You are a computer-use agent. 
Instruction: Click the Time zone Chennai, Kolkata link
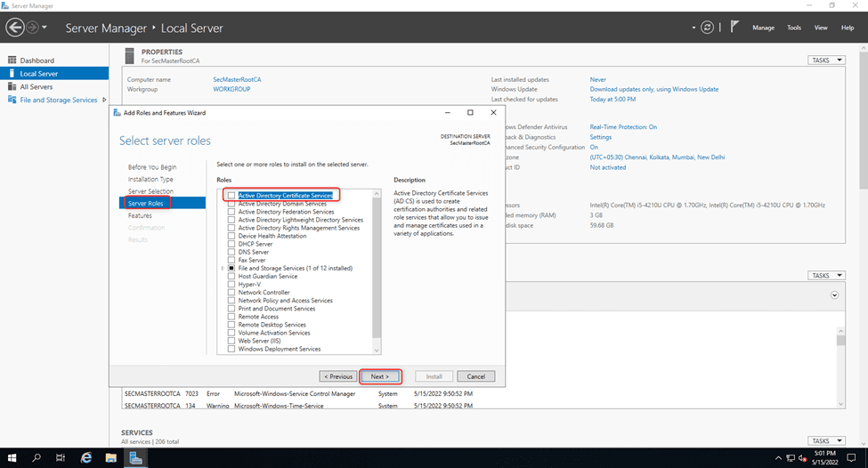[657, 157]
